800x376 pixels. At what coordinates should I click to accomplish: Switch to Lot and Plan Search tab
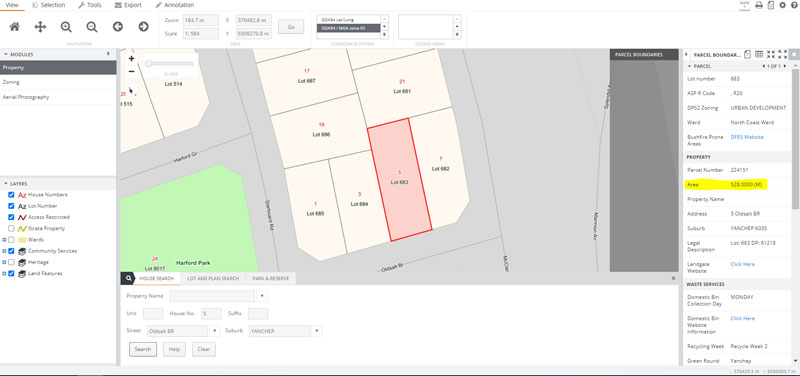(213, 279)
